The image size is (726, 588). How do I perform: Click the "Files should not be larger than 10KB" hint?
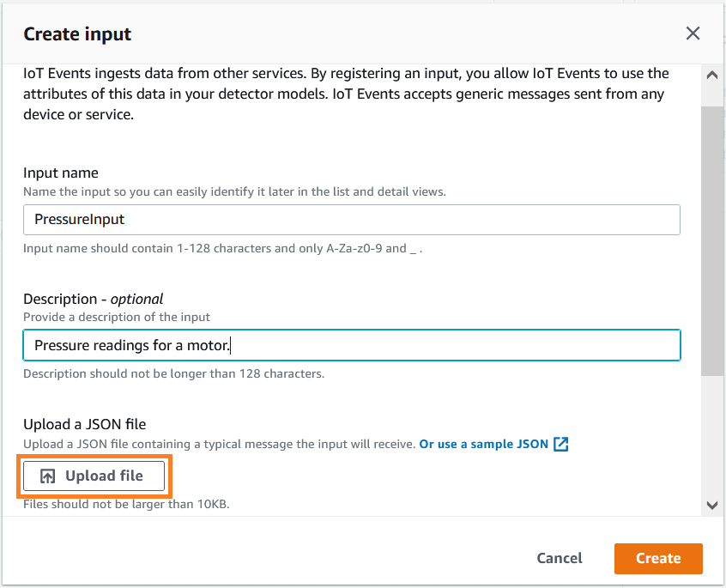click(x=126, y=504)
